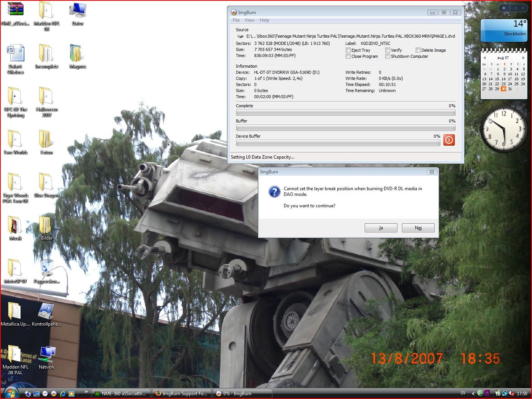This screenshot has height=399, width=532.
Task: Select the Magnus user folder icon
Action: pos(78,56)
